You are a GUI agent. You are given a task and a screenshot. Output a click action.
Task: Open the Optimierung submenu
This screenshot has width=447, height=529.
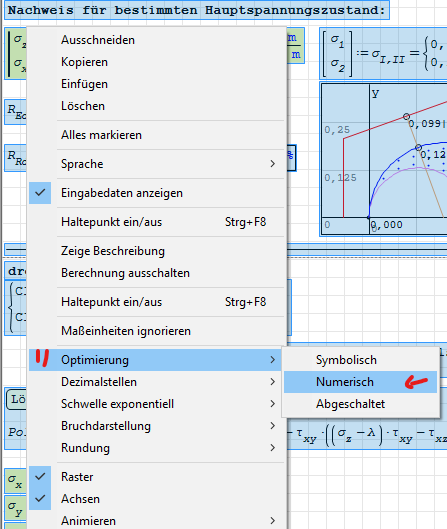[155, 360]
